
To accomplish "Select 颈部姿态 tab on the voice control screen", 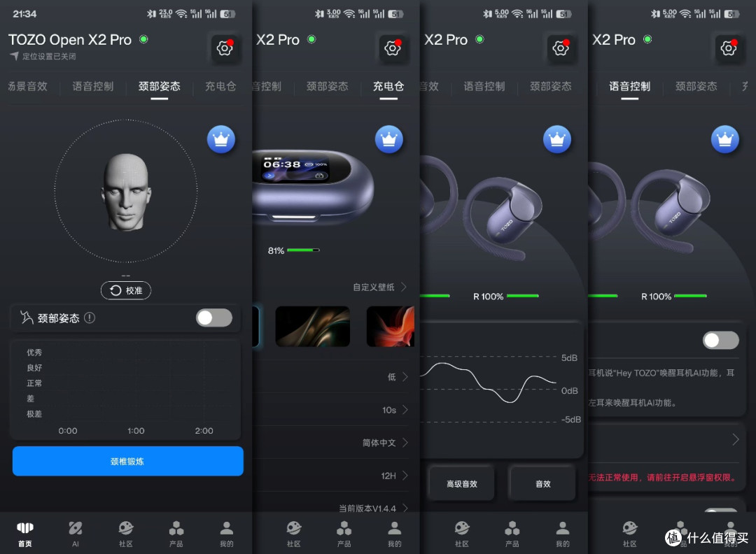I will point(696,86).
